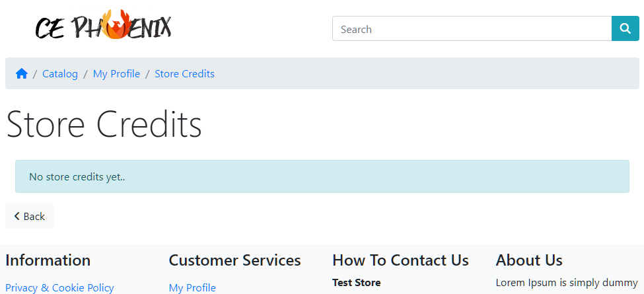Click the Information footer heading
This screenshot has width=644, height=294.
pos(48,260)
